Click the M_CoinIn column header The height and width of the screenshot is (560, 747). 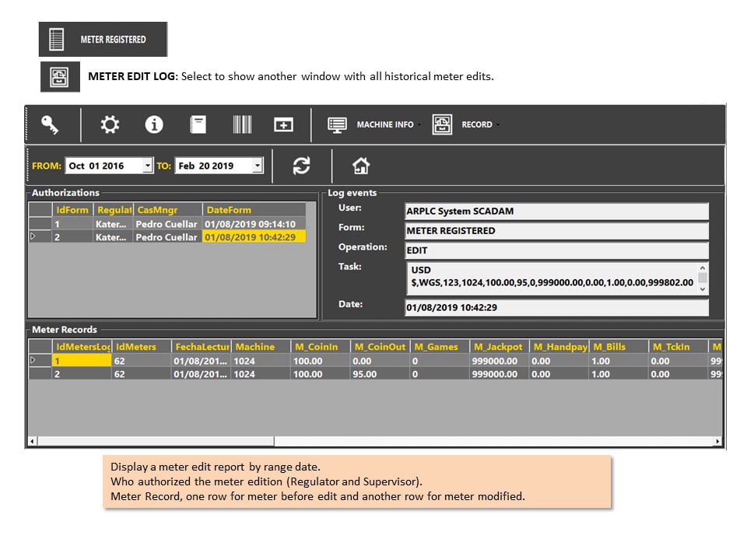point(320,347)
